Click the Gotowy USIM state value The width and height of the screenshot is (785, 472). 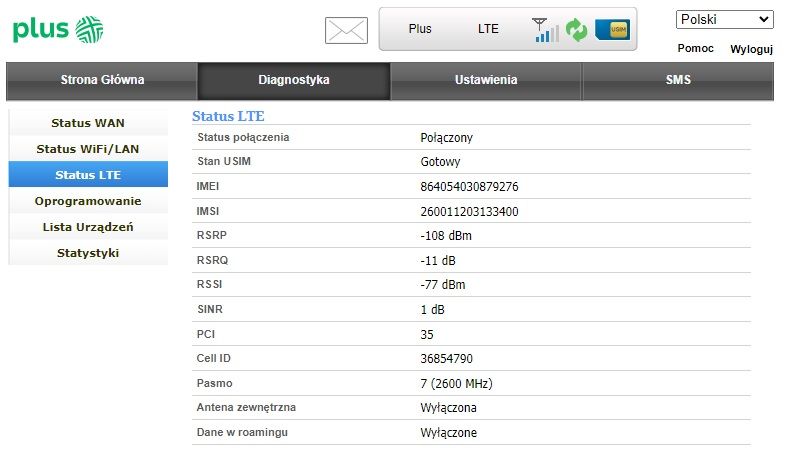(x=440, y=162)
